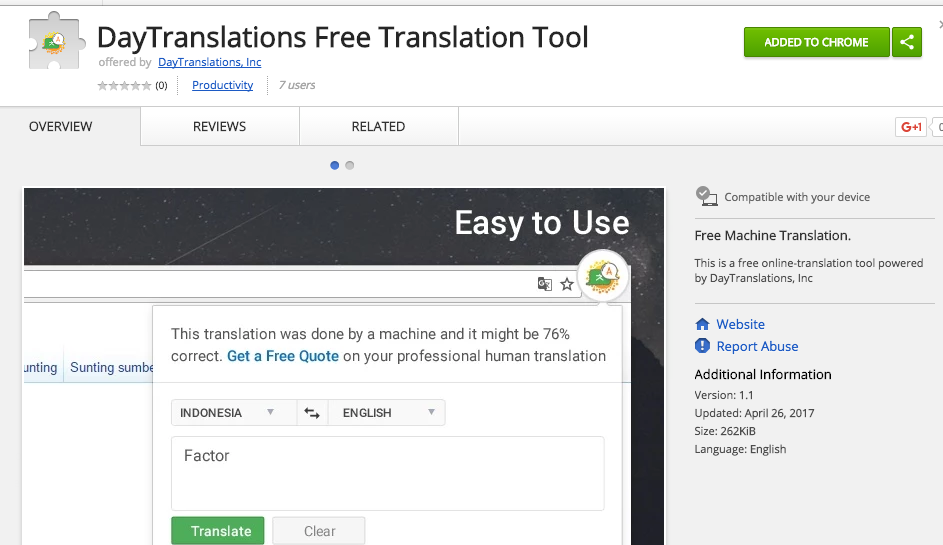
Task: Click the bookmark star icon in screenshot
Action: (567, 284)
